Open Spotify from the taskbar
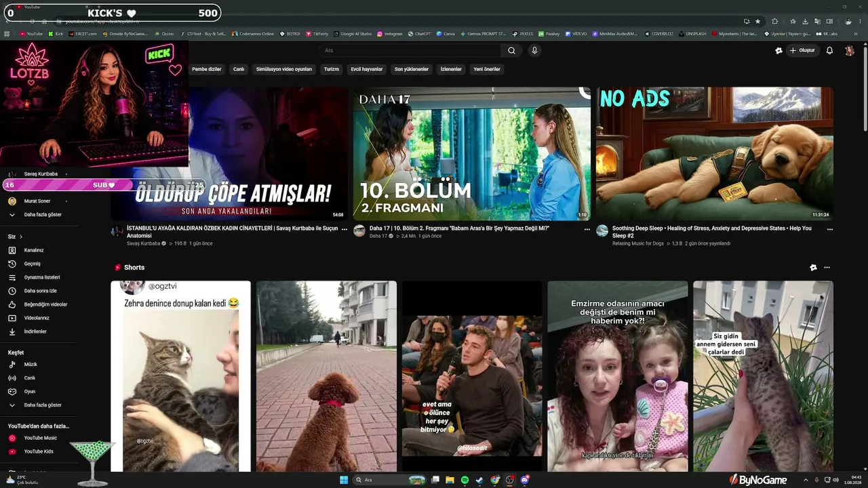The image size is (868, 488). coord(465,480)
